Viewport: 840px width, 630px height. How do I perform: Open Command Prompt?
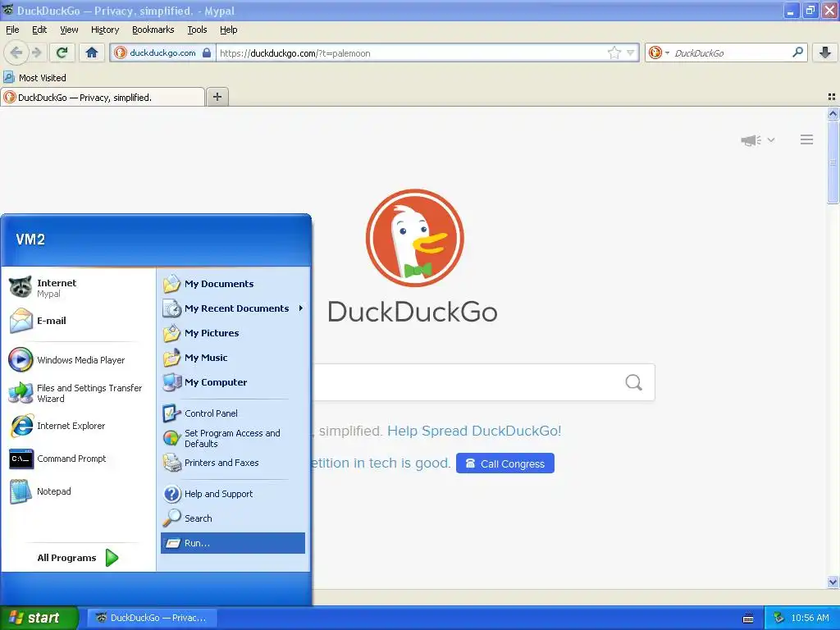click(79, 459)
